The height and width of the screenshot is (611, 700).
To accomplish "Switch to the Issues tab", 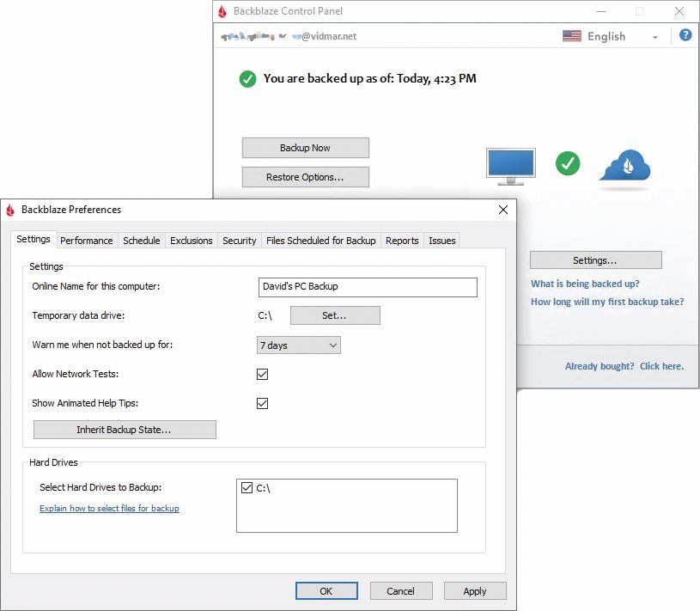I will click(442, 241).
